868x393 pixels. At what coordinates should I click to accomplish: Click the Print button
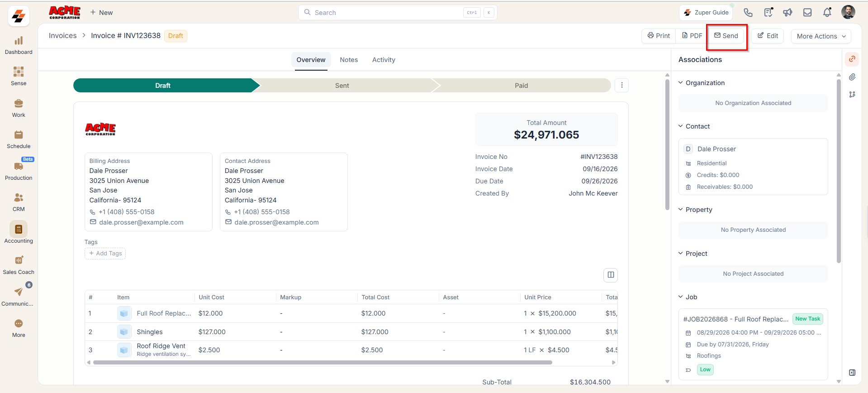(x=659, y=36)
